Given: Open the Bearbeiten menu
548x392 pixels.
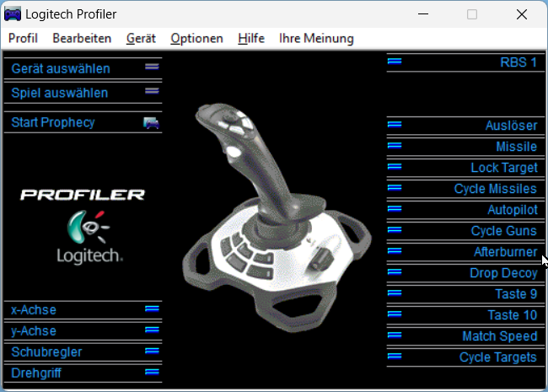Looking at the screenshot, I should tap(82, 38).
